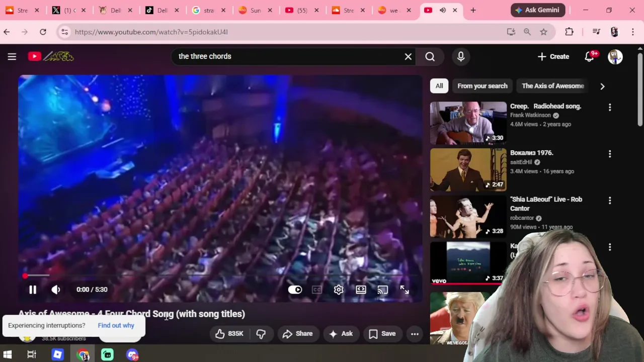Open the Frank Watkinson channel name
The height and width of the screenshot is (362, 644).
(530, 115)
